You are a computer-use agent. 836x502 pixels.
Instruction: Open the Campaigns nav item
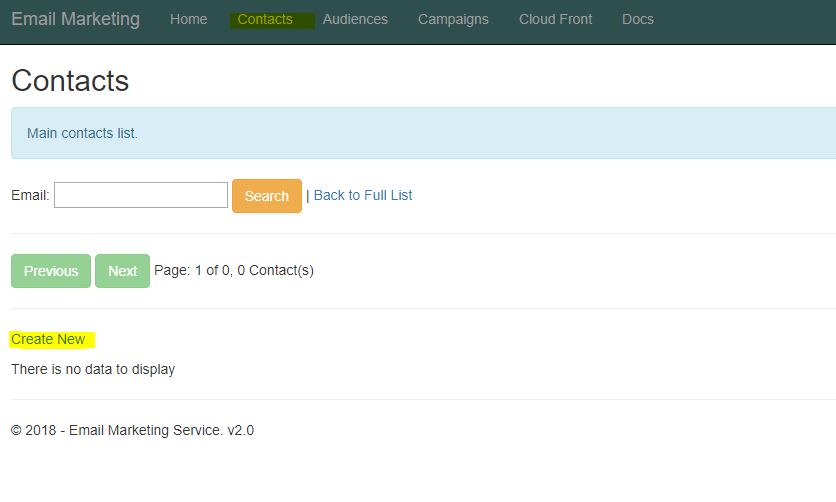[x=453, y=19]
